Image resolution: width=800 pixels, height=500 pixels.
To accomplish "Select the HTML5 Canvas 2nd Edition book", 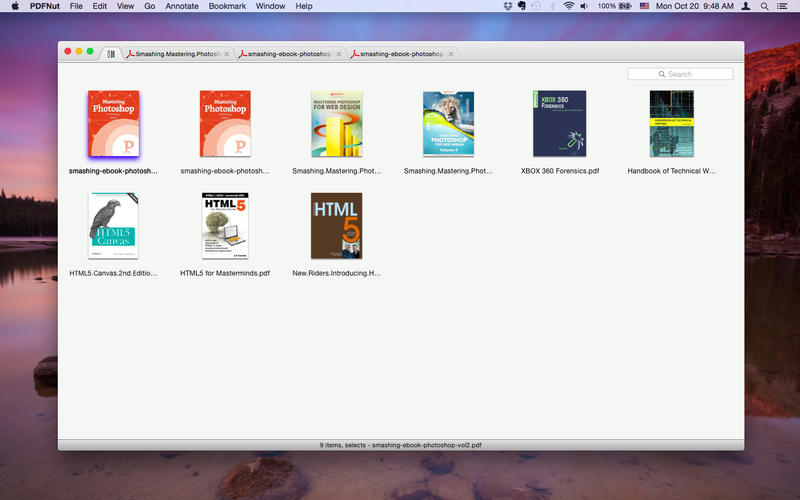I will [x=113, y=226].
